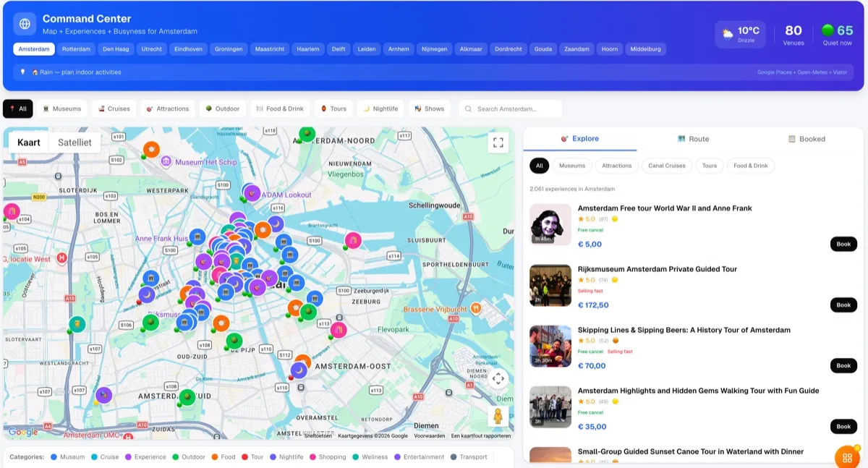This screenshot has height=468, width=868.
Task: Choose Utrecht in the city selector
Action: click(x=151, y=48)
